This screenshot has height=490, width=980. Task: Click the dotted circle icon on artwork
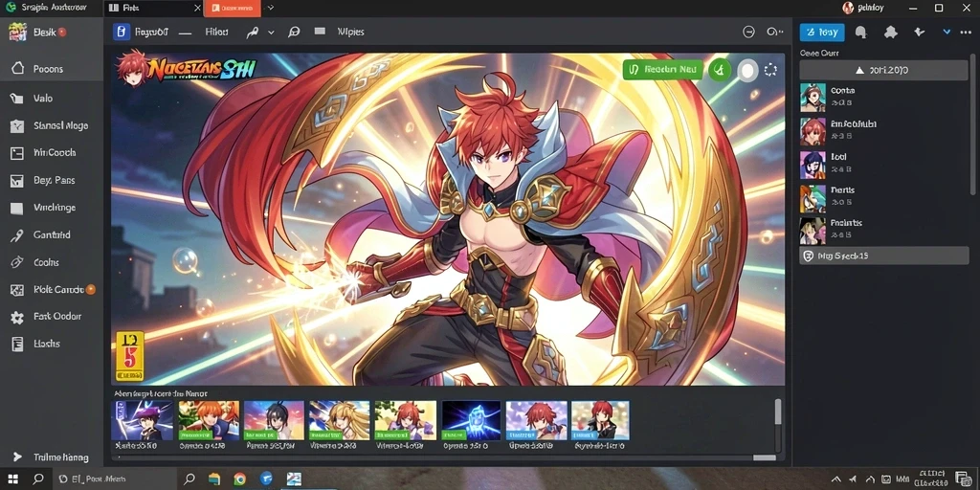coord(770,70)
